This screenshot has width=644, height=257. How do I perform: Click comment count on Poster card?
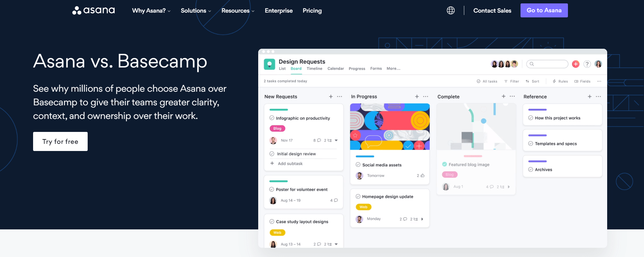[334, 200]
